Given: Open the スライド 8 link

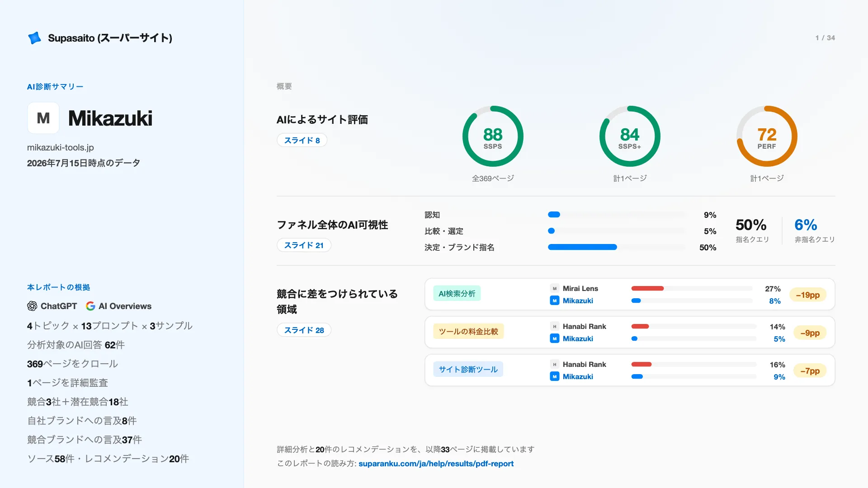Looking at the screenshot, I should [x=302, y=140].
